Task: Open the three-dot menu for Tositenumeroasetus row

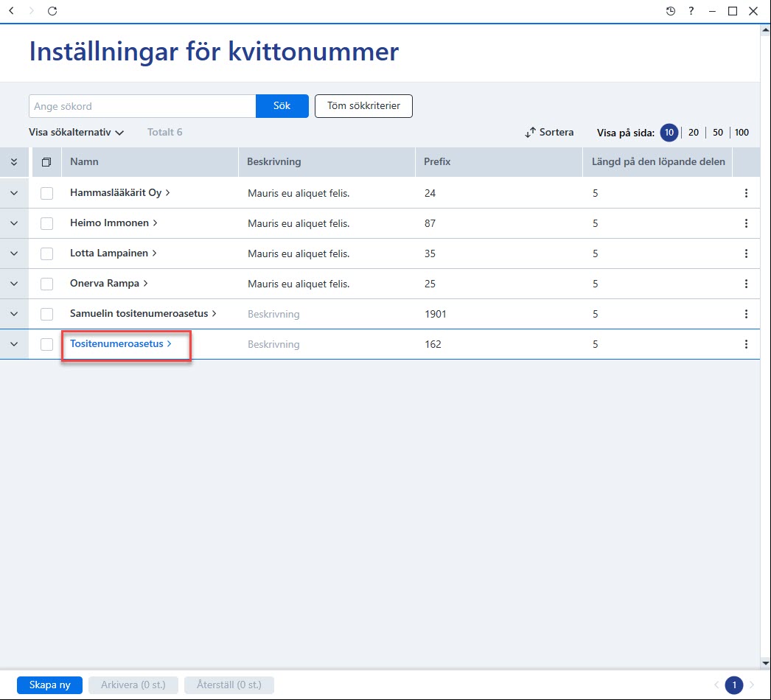Action: (x=746, y=344)
